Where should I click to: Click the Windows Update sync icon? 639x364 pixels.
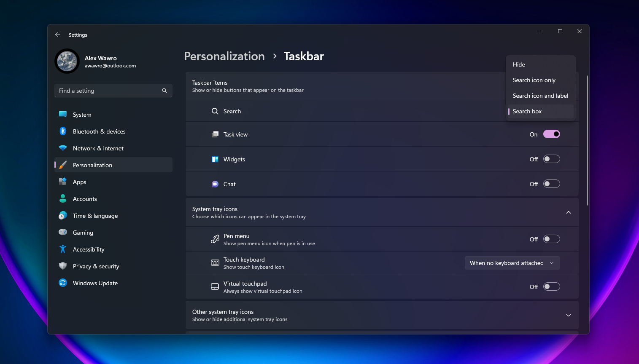pyautogui.click(x=63, y=283)
